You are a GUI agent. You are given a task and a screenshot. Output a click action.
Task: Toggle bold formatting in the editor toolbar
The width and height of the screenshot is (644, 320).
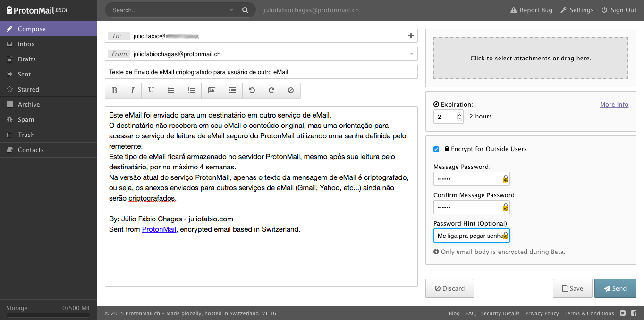pos(114,90)
